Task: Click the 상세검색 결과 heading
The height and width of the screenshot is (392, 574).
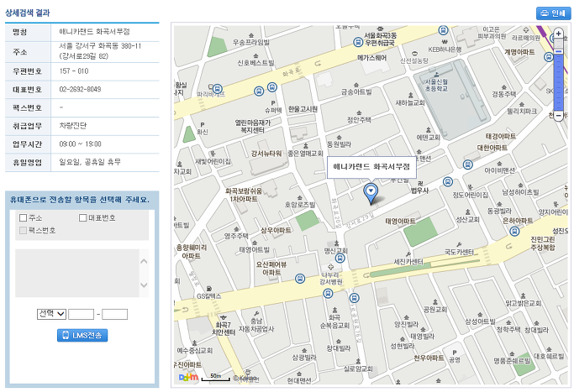Action: (x=28, y=13)
